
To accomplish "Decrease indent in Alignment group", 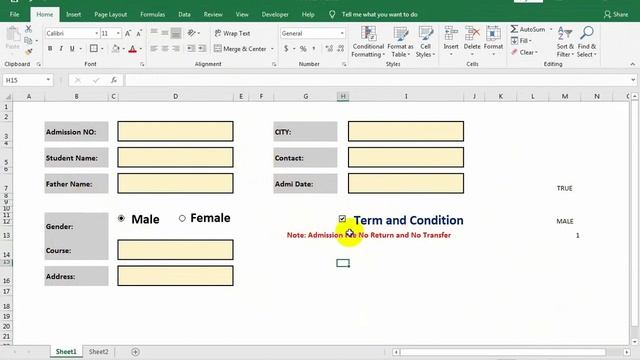I will 191,49.
